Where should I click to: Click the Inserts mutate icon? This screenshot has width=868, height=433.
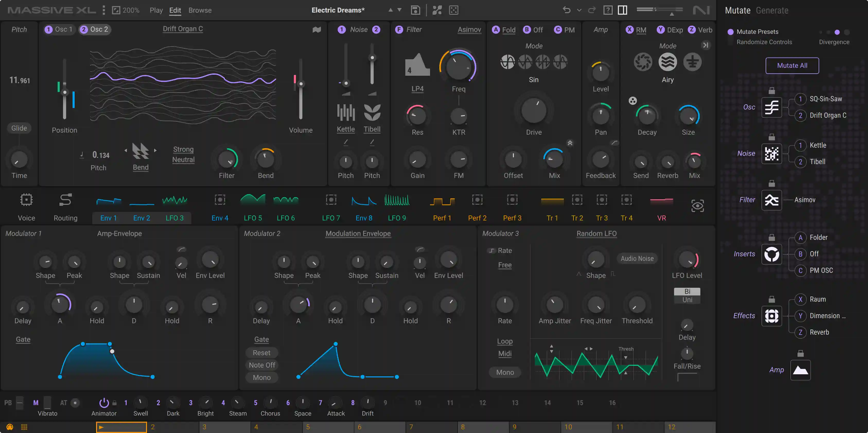(x=772, y=254)
